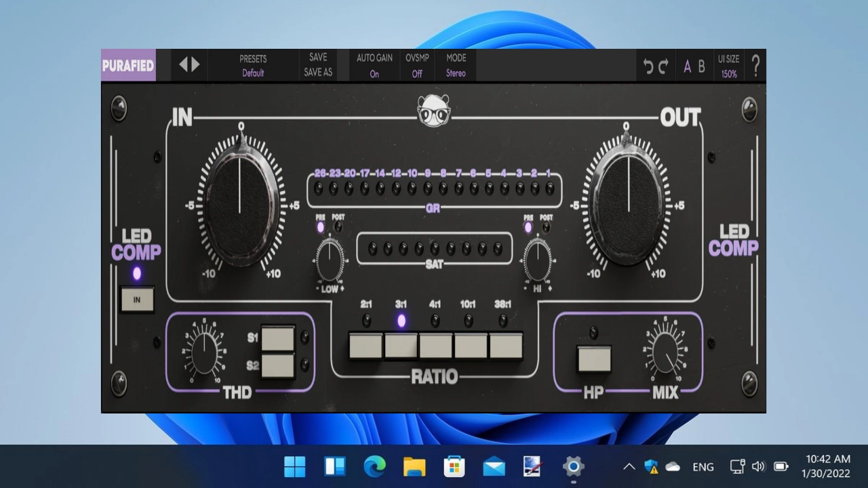Open the UI Size 150% selector
Viewport: 868px width, 488px height.
(x=729, y=66)
